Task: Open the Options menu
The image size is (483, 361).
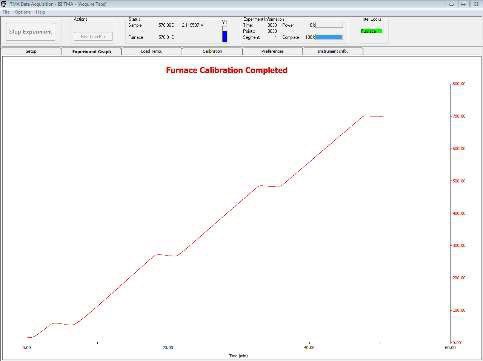Action: click(23, 12)
